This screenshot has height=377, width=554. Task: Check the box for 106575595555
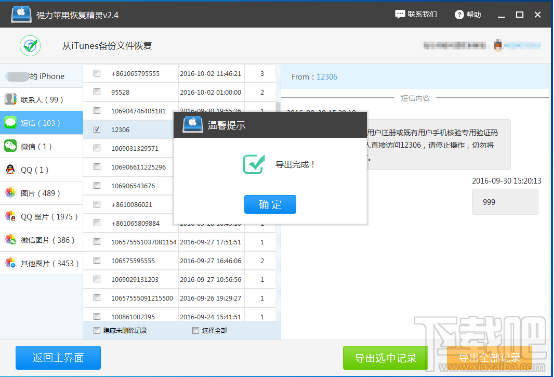pos(96,260)
